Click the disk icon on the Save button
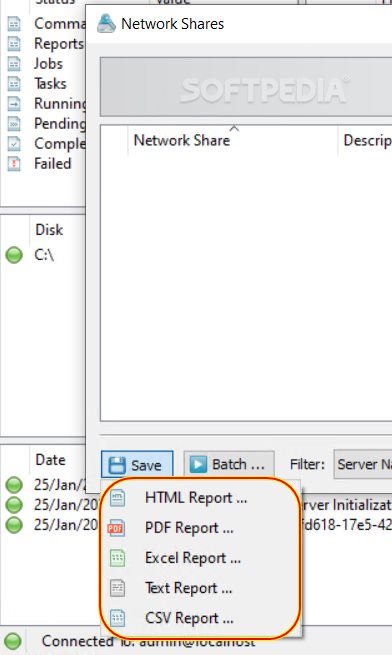392x655 pixels. (x=117, y=465)
